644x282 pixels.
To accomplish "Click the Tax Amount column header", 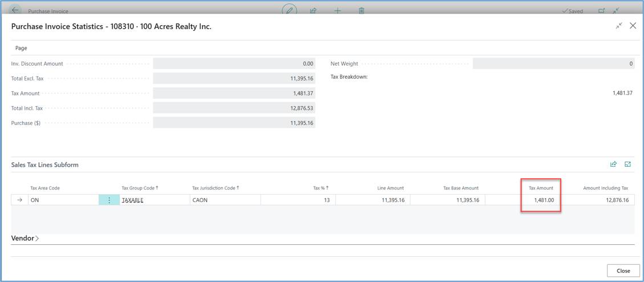I will click(541, 188).
